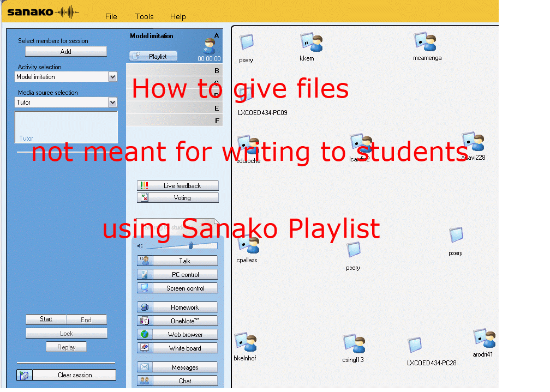550x392 pixels.
Task: Expand the Media source selection dropdown
Action: (x=112, y=102)
